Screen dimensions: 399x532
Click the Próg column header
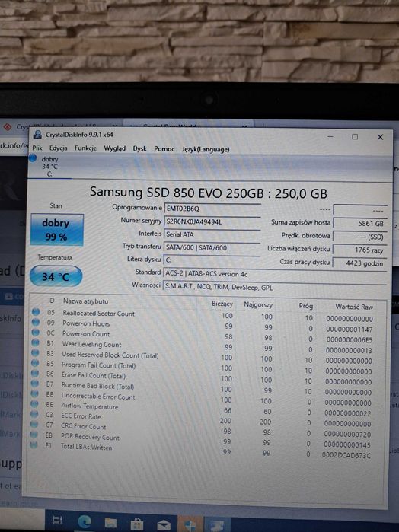[305, 306]
